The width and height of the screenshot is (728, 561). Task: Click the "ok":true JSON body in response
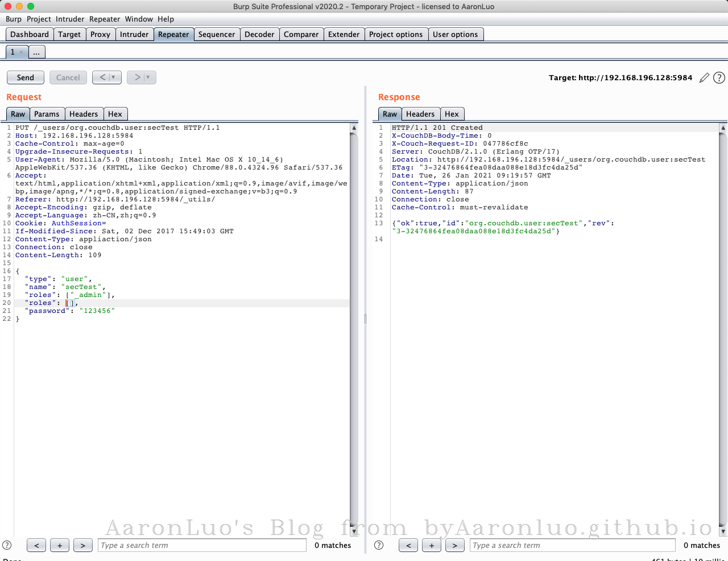pyautogui.click(x=503, y=227)
